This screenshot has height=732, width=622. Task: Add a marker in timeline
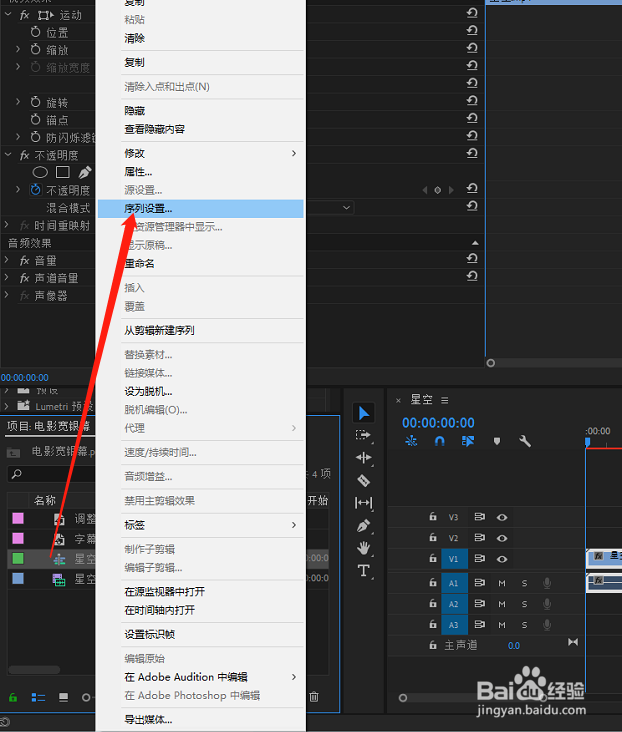[x=497, y=441]
